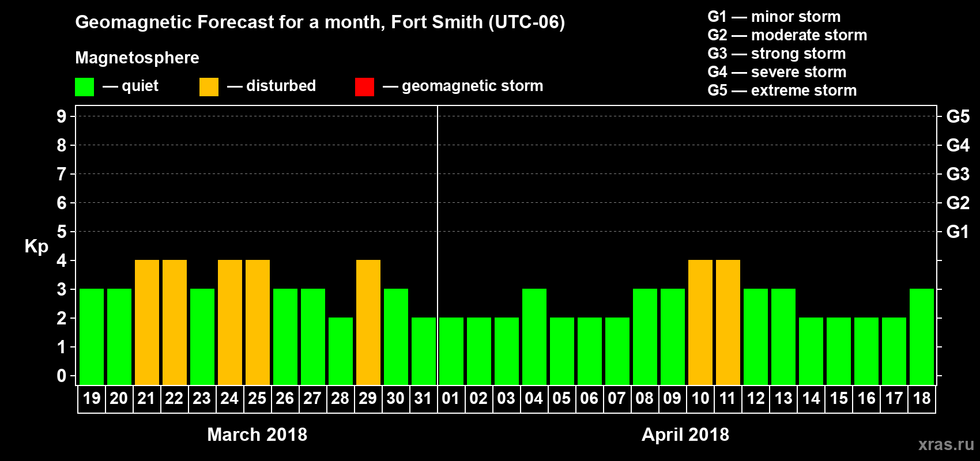Viewport: 980px width, 461px height.
Task: Click the Magnetosphere heading
Action: pos(137,58)
